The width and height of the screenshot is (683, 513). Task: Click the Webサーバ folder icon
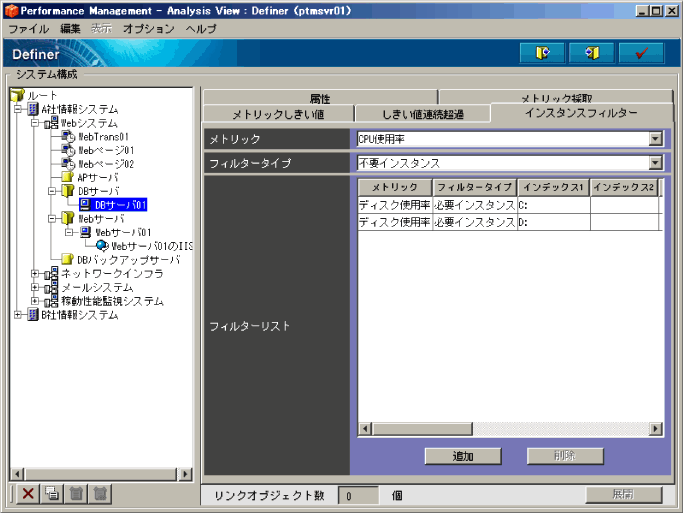click(68, 218)
